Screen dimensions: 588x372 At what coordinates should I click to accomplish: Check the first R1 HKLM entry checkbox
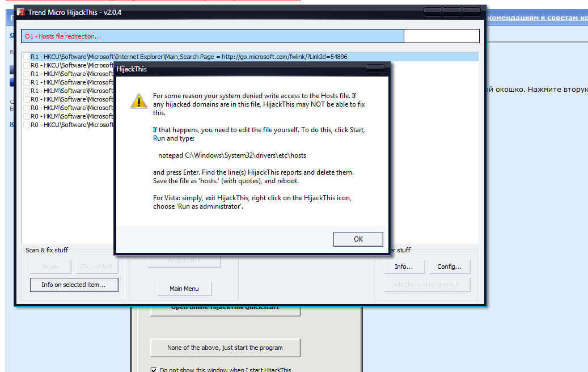point(27,74)
